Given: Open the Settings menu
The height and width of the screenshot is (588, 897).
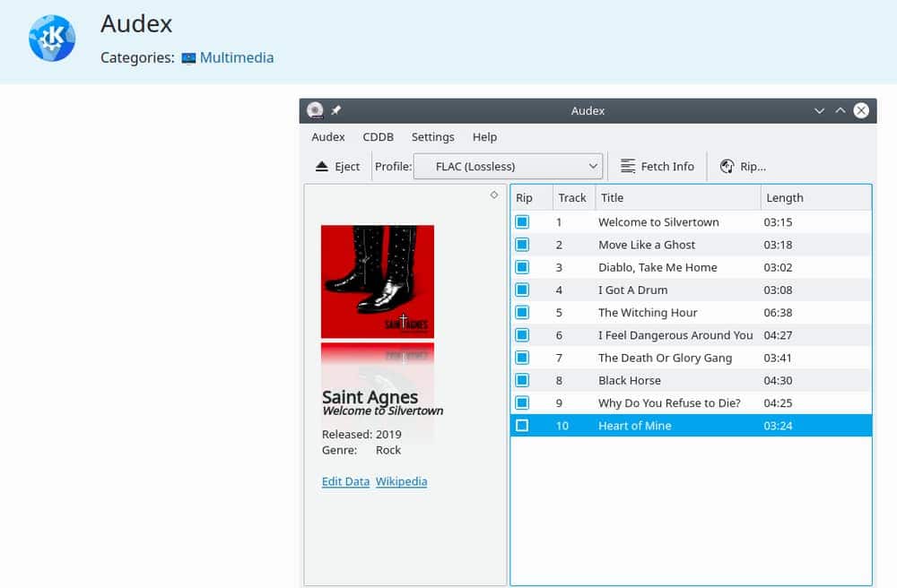Looking at the screenshot, I should pyautogui.click(x=433, y=137).
